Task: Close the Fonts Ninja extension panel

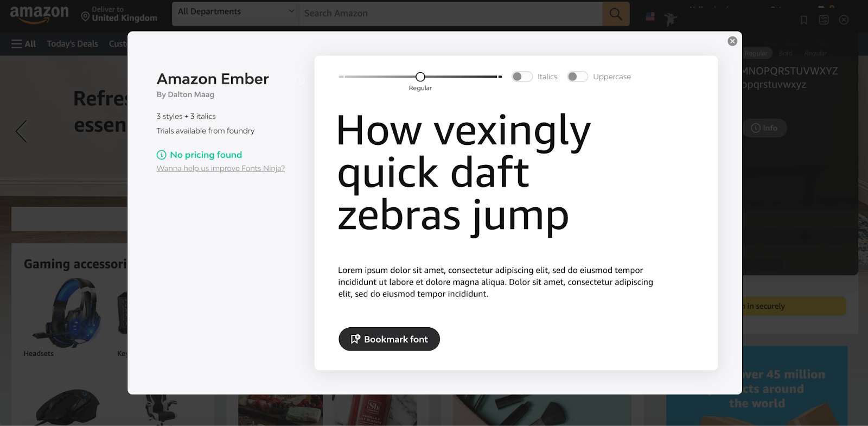Action: pos(844,20)
